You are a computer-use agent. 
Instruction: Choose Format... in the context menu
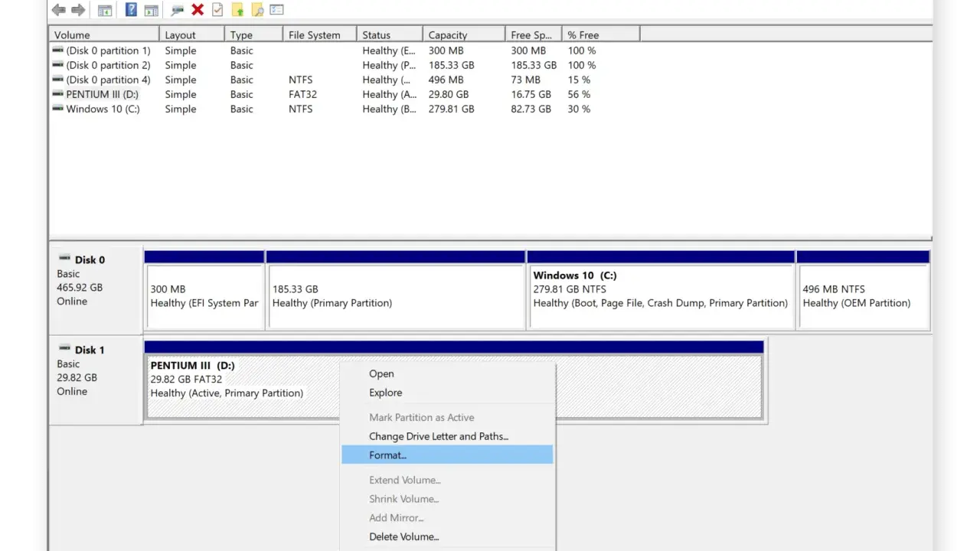447,455
